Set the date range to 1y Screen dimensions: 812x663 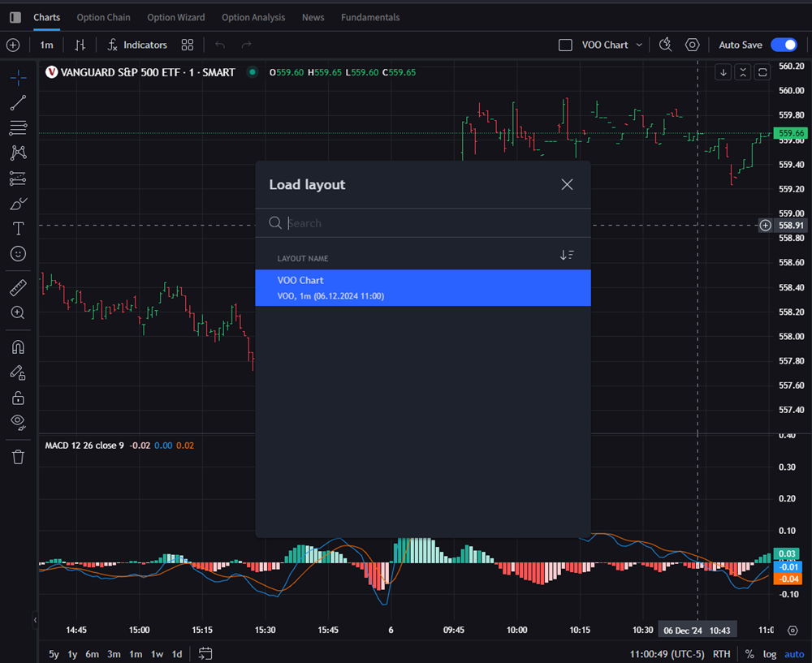(x=72, y=654)
